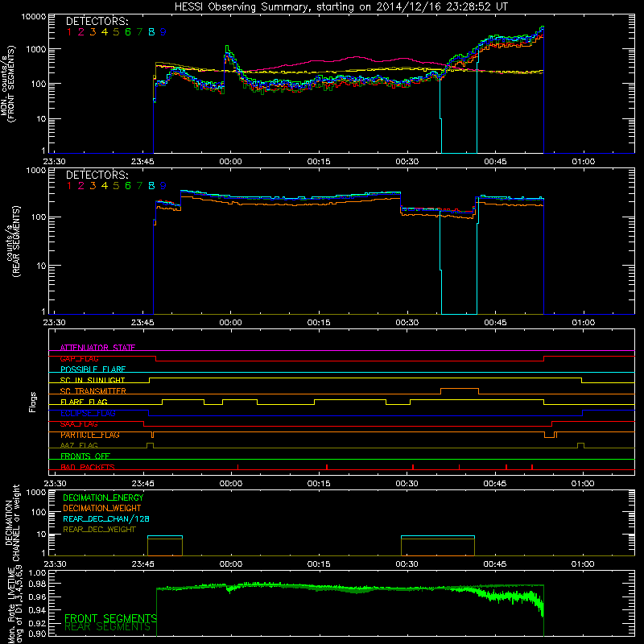Viewport: 644px width, 644px height.
Task: Click the HESSI Observing Summary title text
Action: [x=341, y=6]
